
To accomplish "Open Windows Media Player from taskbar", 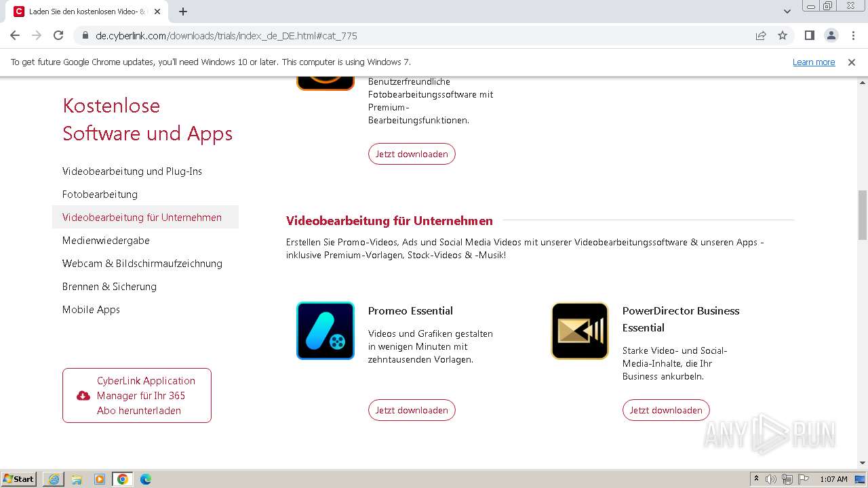I will pyautogui.click(x=100, y=479).
